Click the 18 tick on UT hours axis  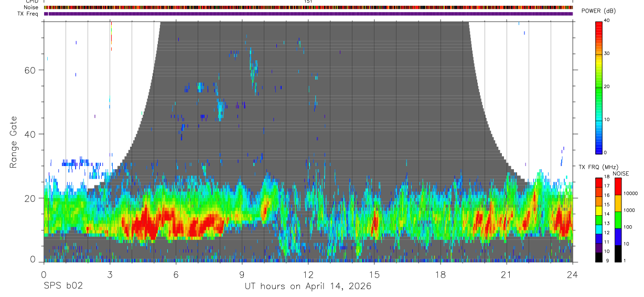click(440, 274)
